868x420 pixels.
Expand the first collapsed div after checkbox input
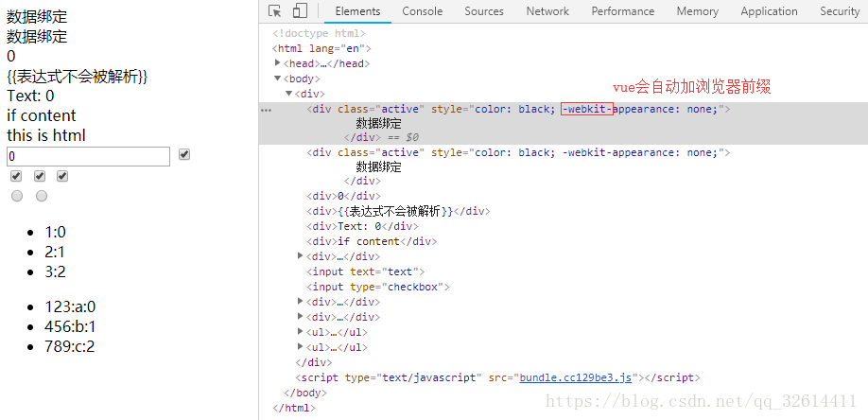click(x=301, y=302)
